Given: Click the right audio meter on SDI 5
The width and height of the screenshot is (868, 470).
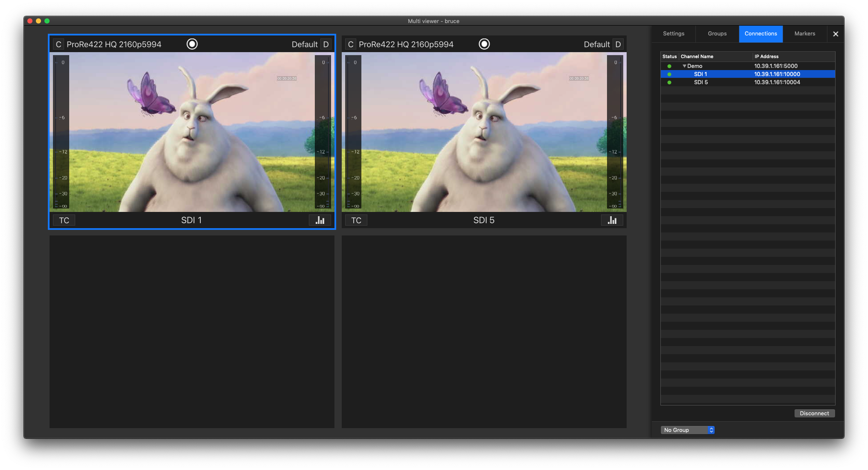Looking at the screenshot, I should pyautogui.click(x=615, y=132).
